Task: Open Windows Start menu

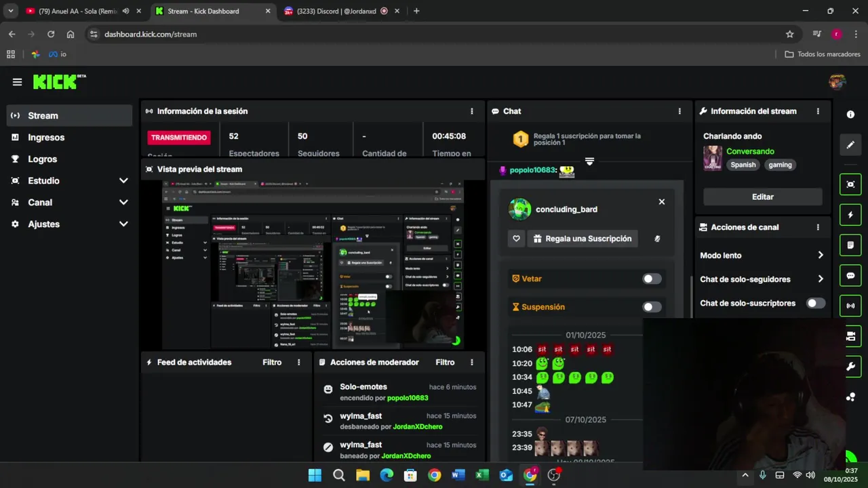Action: pyautogui.click(x=315, y=475)
